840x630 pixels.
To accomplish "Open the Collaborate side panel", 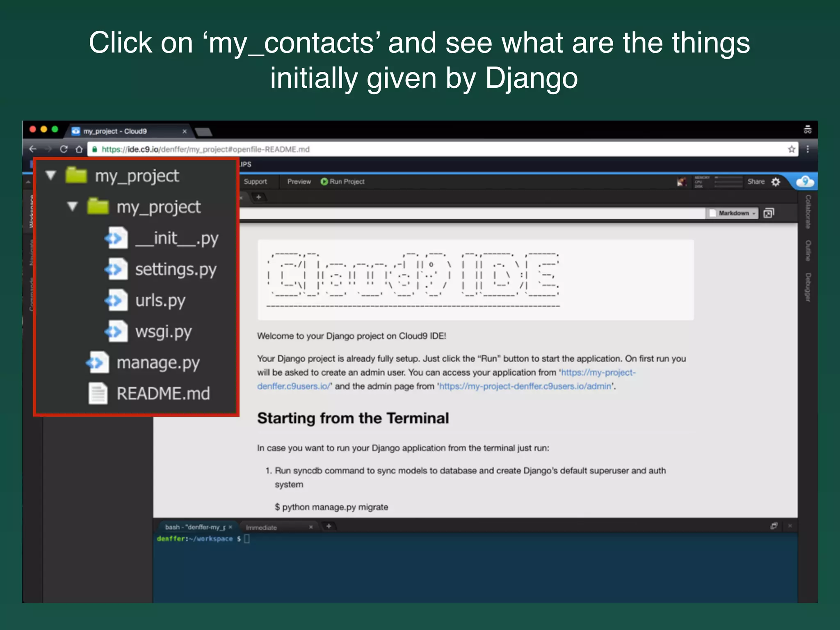I will (808, 212).
